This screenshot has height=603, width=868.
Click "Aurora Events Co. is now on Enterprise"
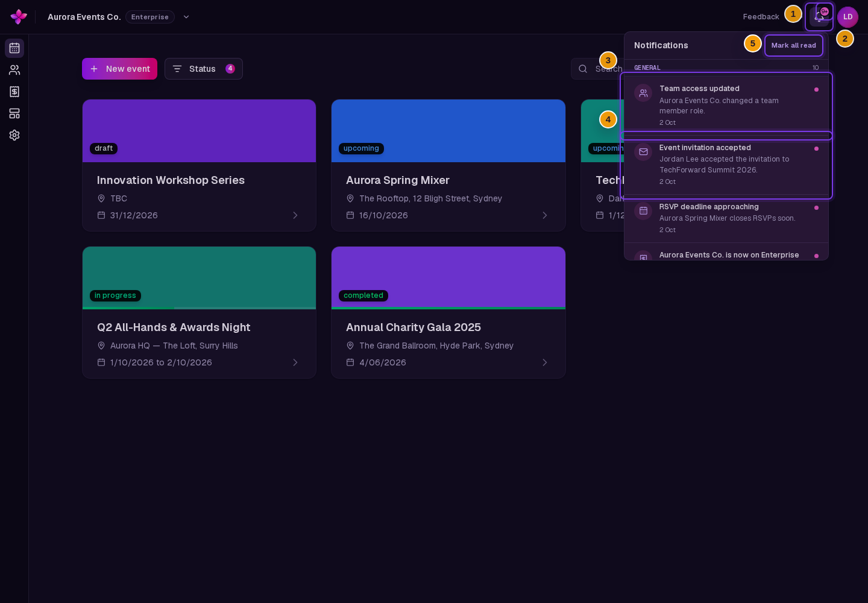729,255
